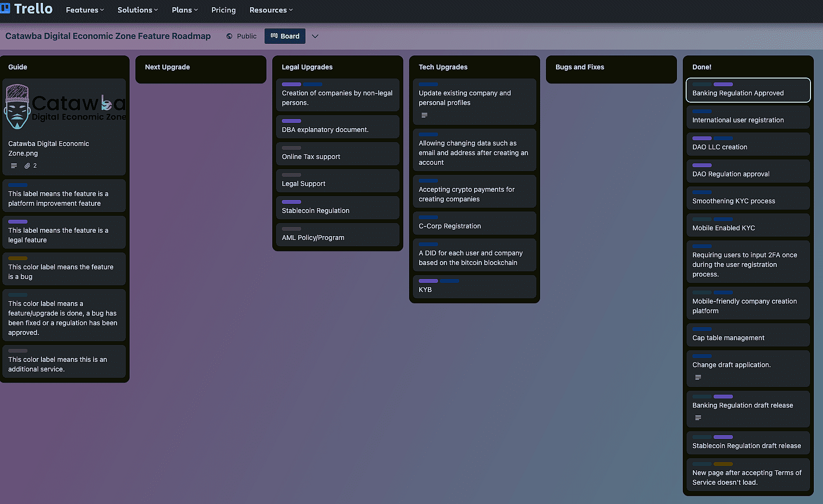Viewport: 823px width, 504px height.
Task: Open the Solutions dropdown in navbar
Action: (x=137, y=10)
